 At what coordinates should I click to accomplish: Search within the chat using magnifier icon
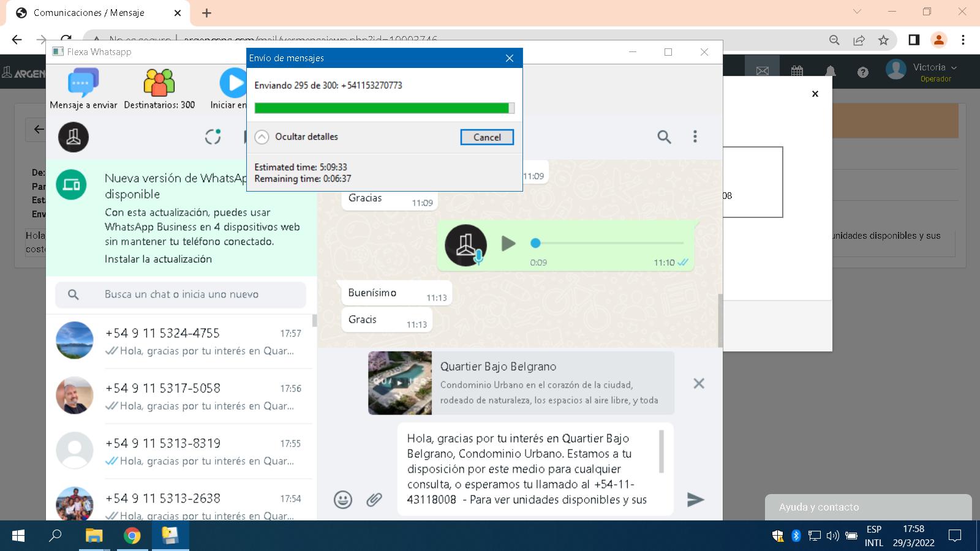(x=664, y=137)
